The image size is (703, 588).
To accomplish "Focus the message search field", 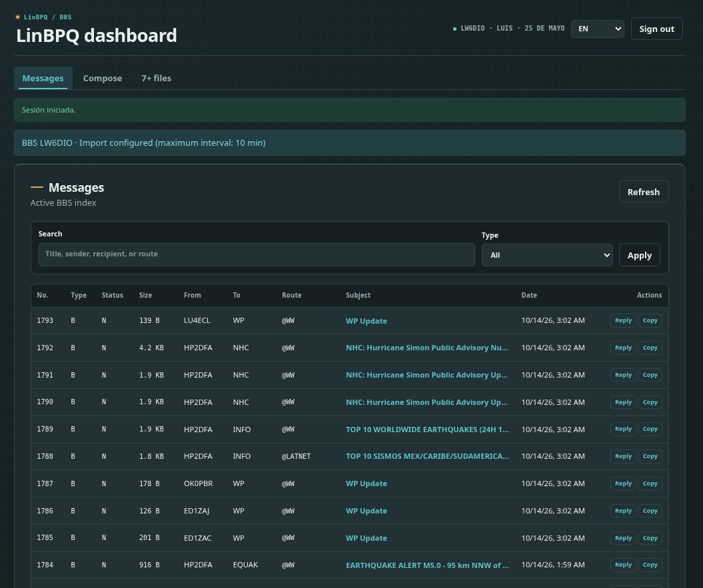I will [x=257, y=254].
